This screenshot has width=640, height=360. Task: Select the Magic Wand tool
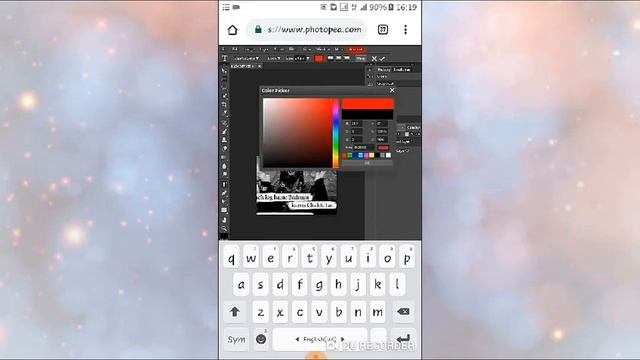224,95
